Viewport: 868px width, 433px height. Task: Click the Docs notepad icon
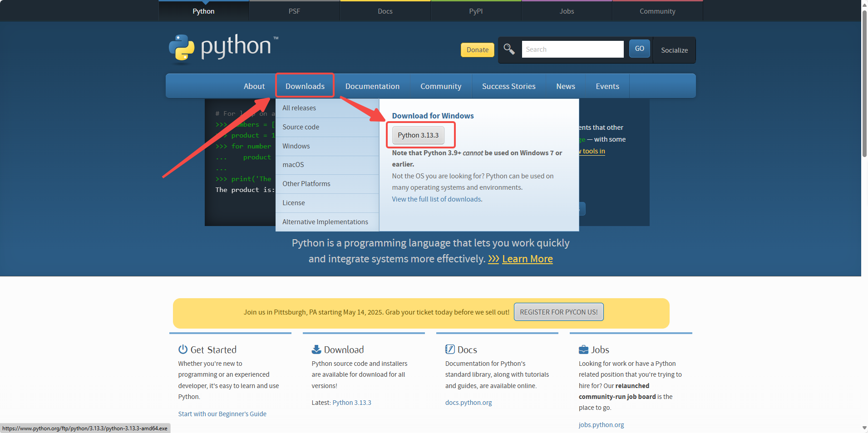point(450,349)
